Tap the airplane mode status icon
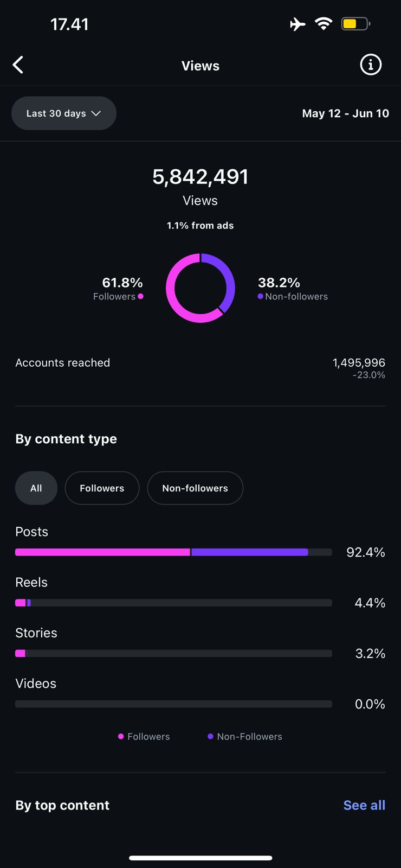This screenshot has height=868, width=401. (x=297, y=24)
